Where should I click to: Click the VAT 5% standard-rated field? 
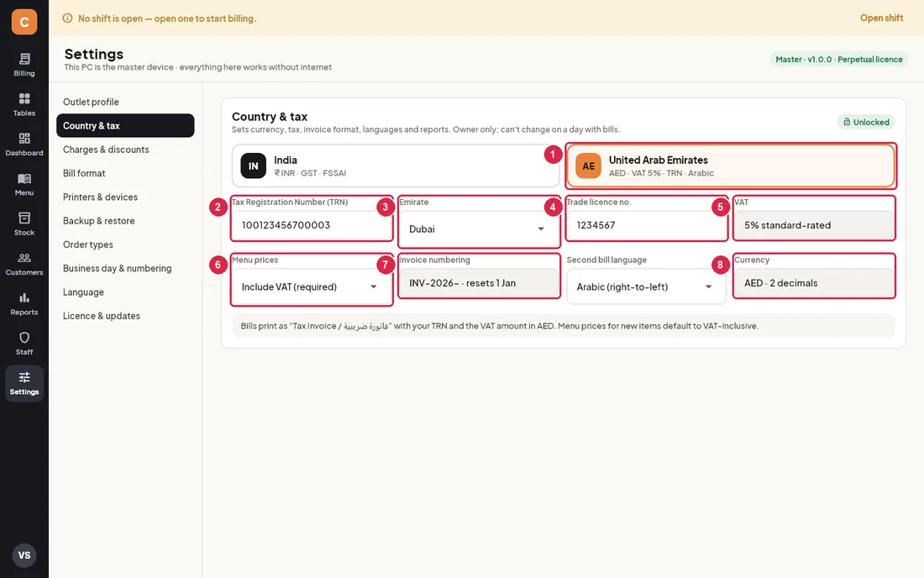coord(814,225)
